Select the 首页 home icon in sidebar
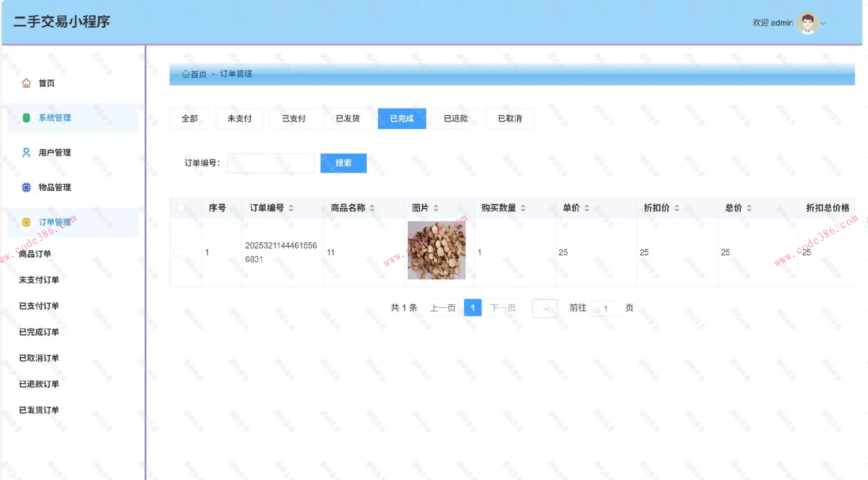This screenshot has height=480, width=868. (x=26, y=83)
